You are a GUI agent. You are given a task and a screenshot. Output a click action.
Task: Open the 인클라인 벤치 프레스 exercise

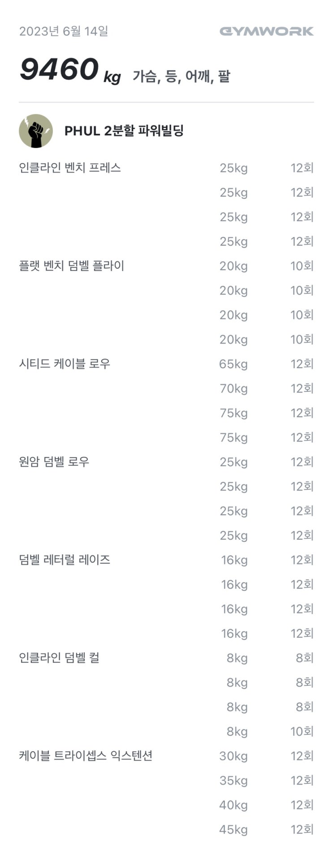coord(70,168)
